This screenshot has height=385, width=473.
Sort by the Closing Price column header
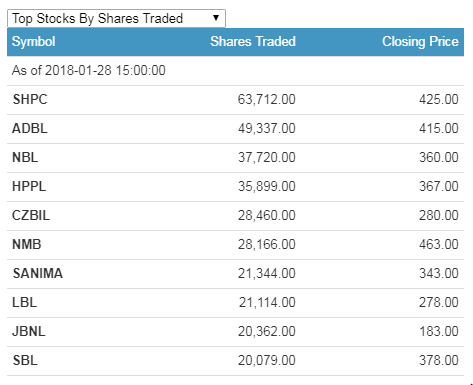point(420,42)
